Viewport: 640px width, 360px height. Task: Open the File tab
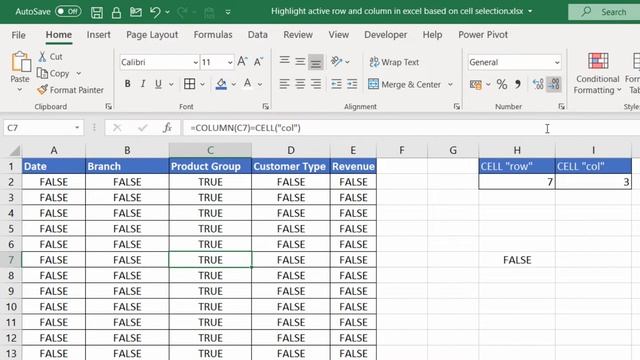pos(18,35)
